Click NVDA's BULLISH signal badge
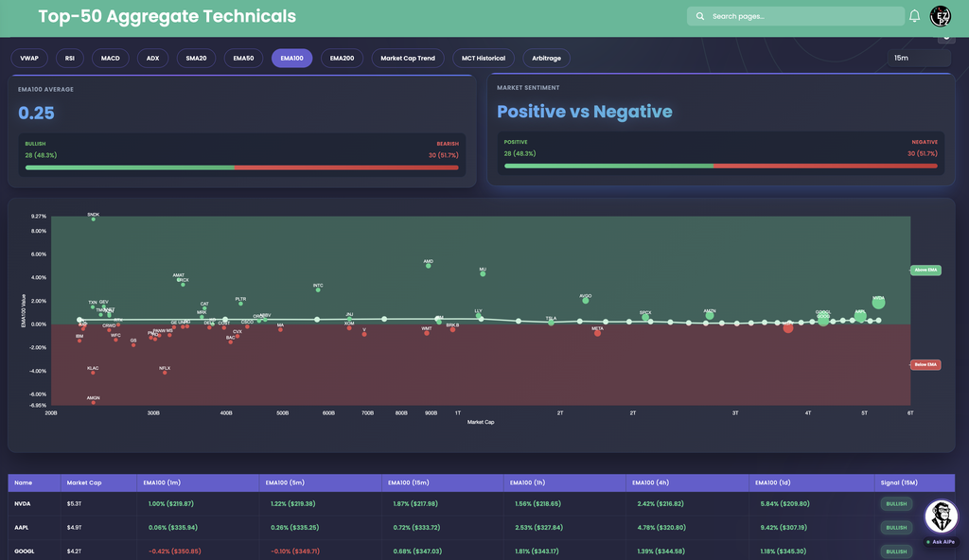 pyautogui.click(x=896, y=504)
